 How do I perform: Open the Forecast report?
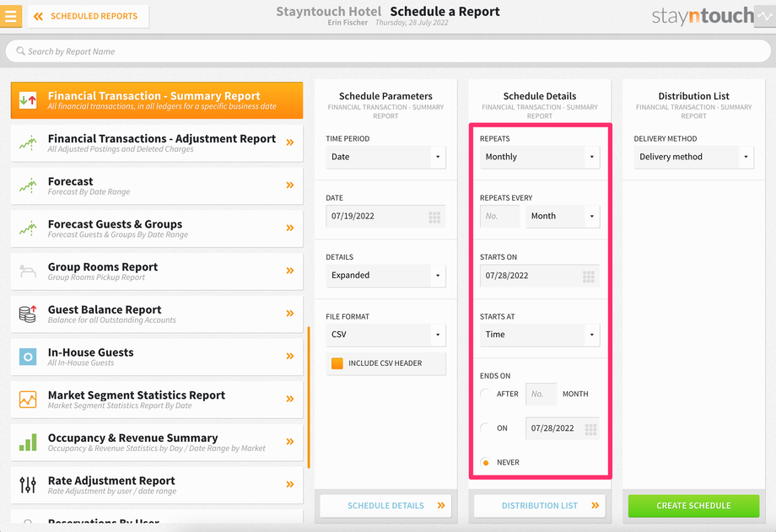(x=157, y=185)
